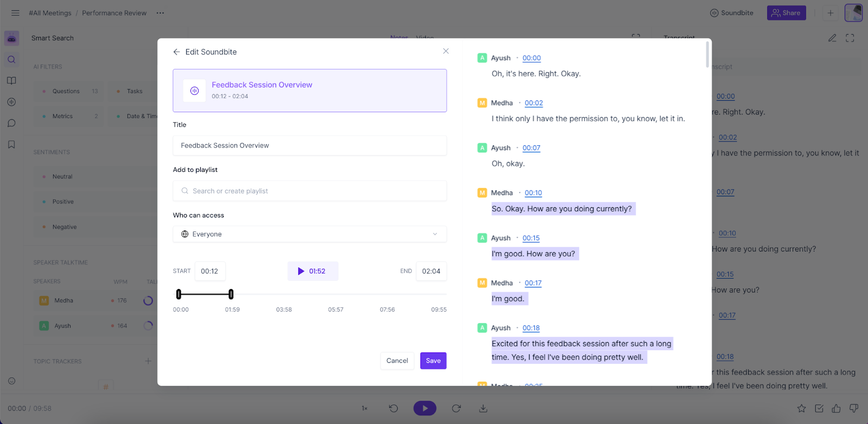Open the Who can access dropdown

[310, 234]
